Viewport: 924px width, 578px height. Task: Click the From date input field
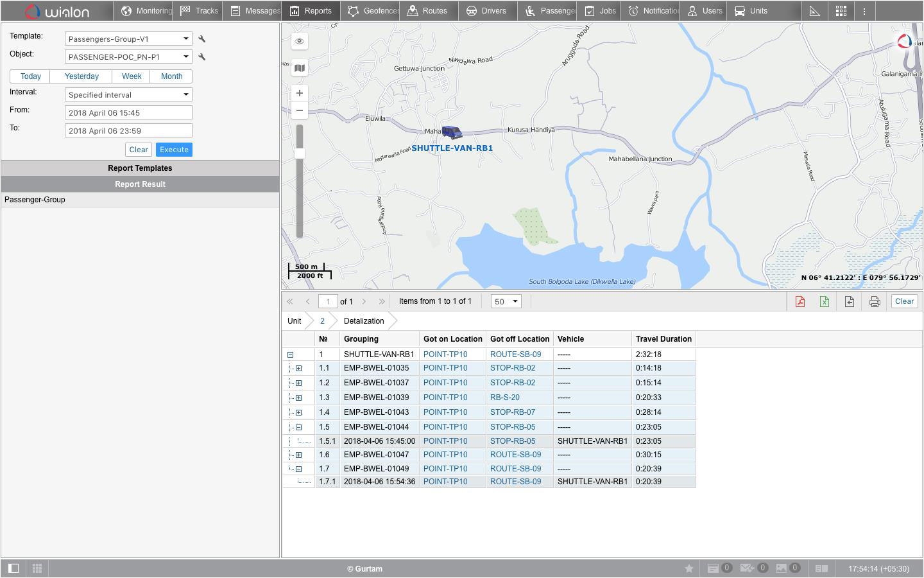pos(128,113)
